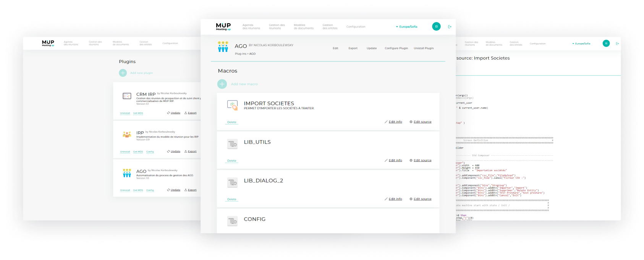Click the CONFIG macro icon
This screenshot has width=644, height=260.
point(232,221)
